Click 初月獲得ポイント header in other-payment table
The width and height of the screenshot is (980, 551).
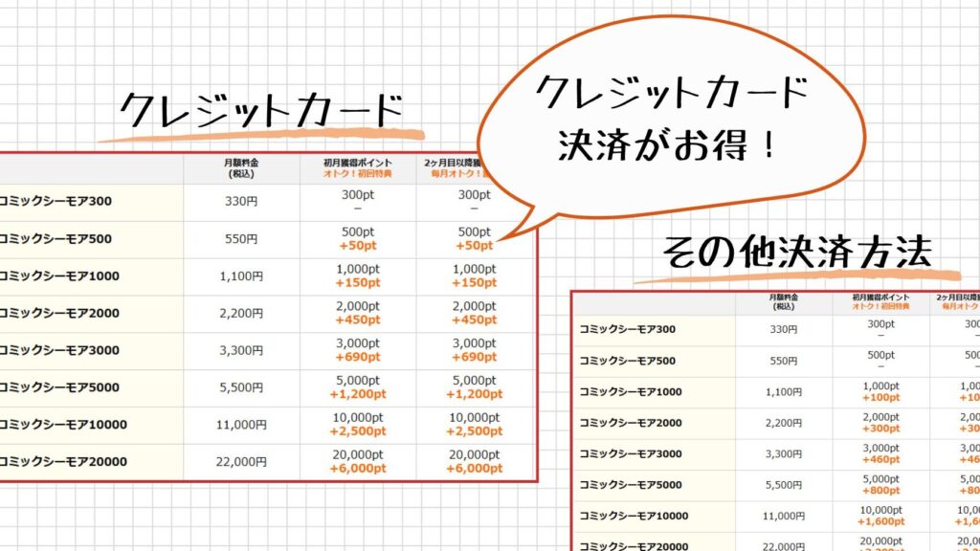click(x=880, y=298)
